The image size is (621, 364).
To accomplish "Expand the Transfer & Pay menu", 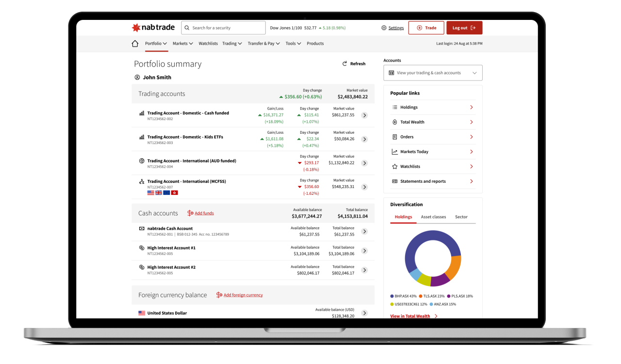I will [264, 44].
